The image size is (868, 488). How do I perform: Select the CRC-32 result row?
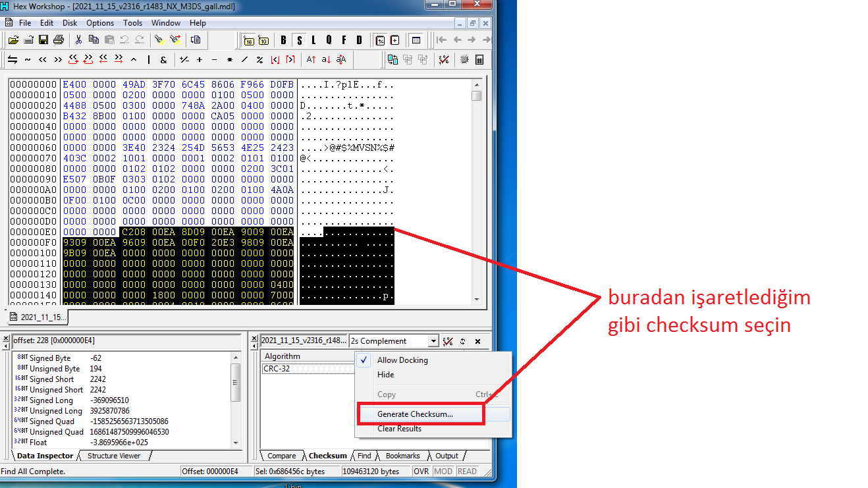[x=308, y=369]
